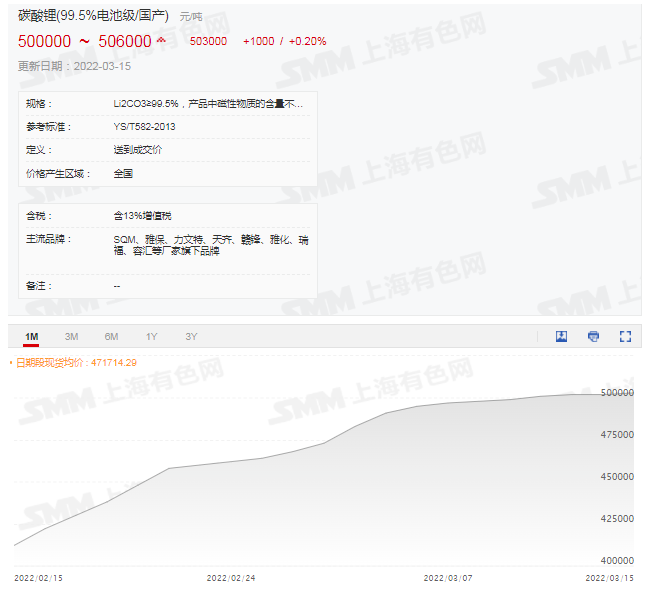The height and width of the screenshot is (600, 651).
Task: Click the print chart icon
Action: click(x=593, y=337)
